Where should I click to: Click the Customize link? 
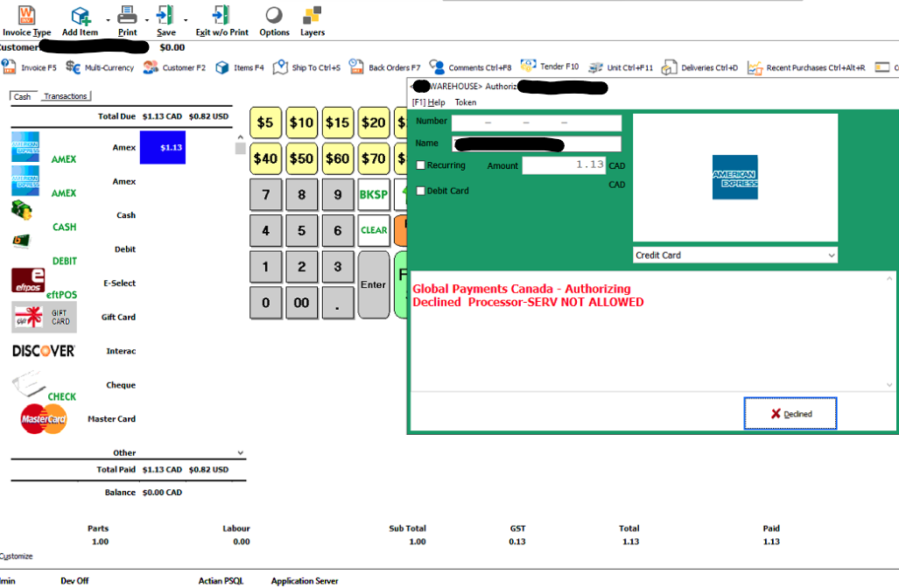(16, 556)
